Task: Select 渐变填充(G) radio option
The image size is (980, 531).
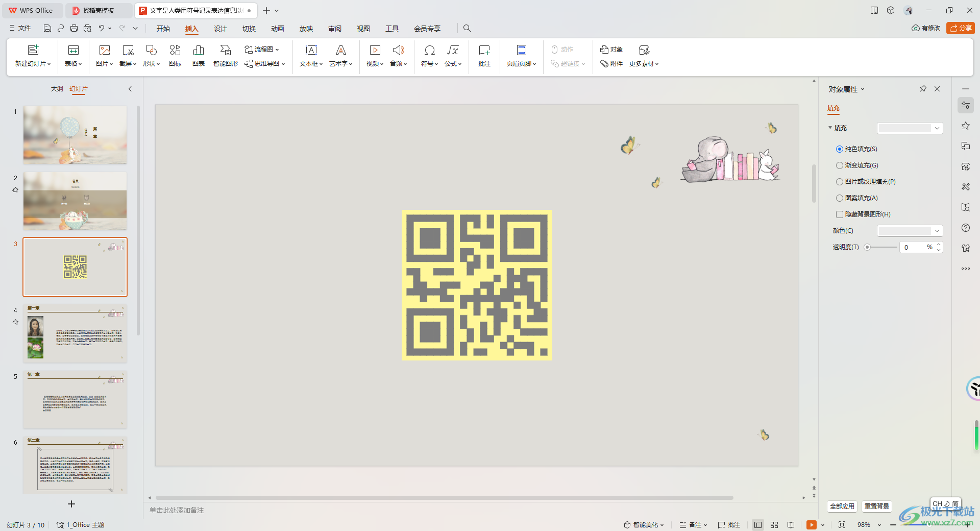Action: click(840, 165)
